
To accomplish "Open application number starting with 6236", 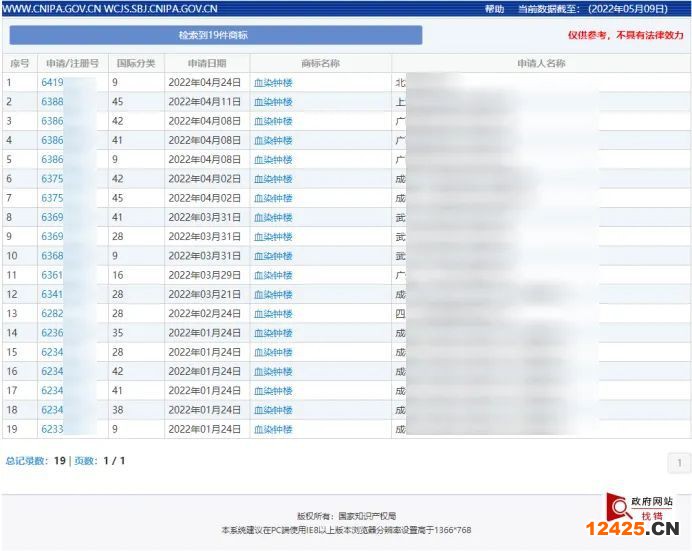I will (52, 333).
